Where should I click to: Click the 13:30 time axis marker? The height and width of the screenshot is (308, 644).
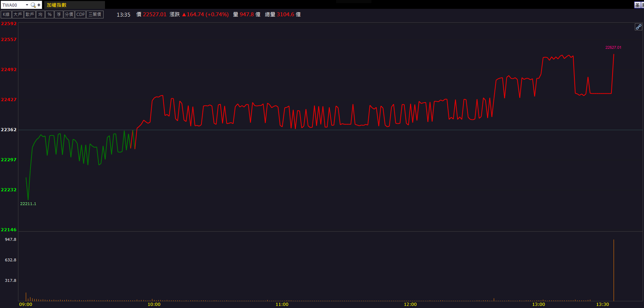(x=603, y=304)
